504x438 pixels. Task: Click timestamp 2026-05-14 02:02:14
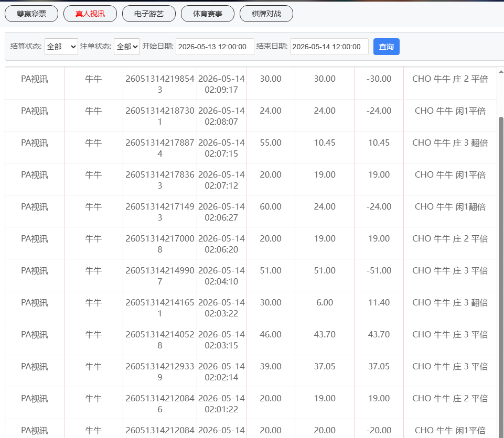click(221, 372)
